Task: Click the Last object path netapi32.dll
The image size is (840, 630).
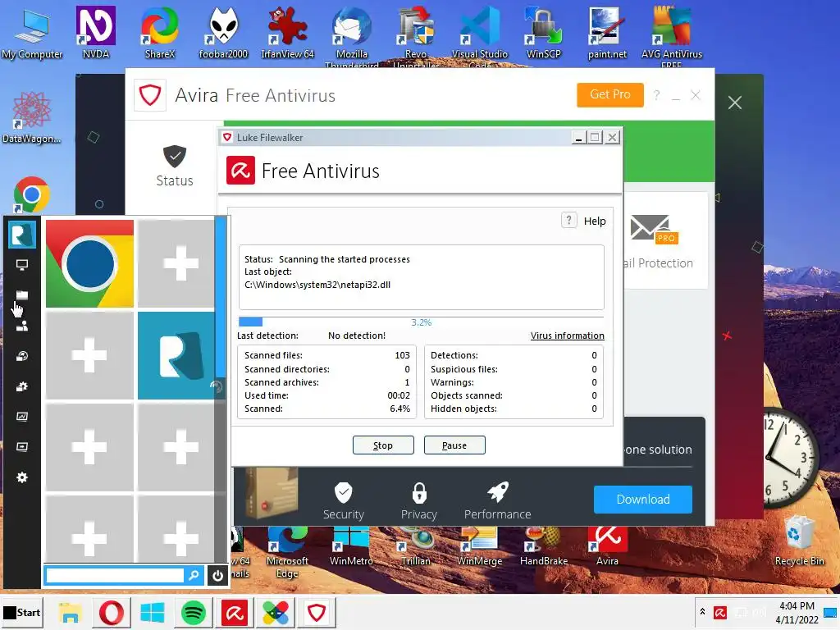Action: 317,285
